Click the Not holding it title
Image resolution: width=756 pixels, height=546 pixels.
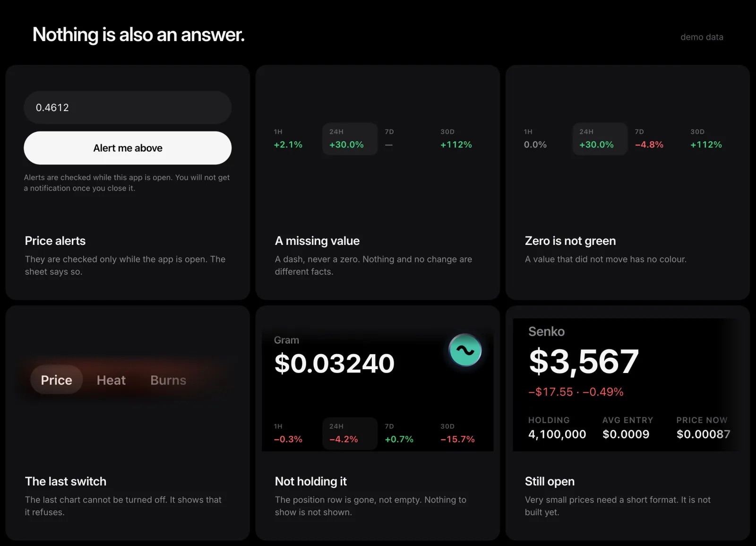click(311, 481)
